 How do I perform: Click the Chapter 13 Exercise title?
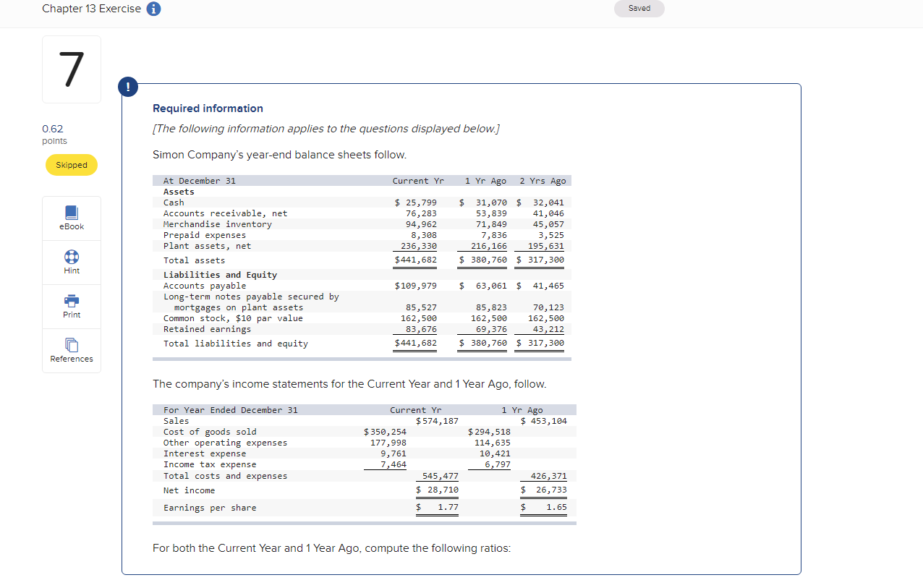point(92,9)
